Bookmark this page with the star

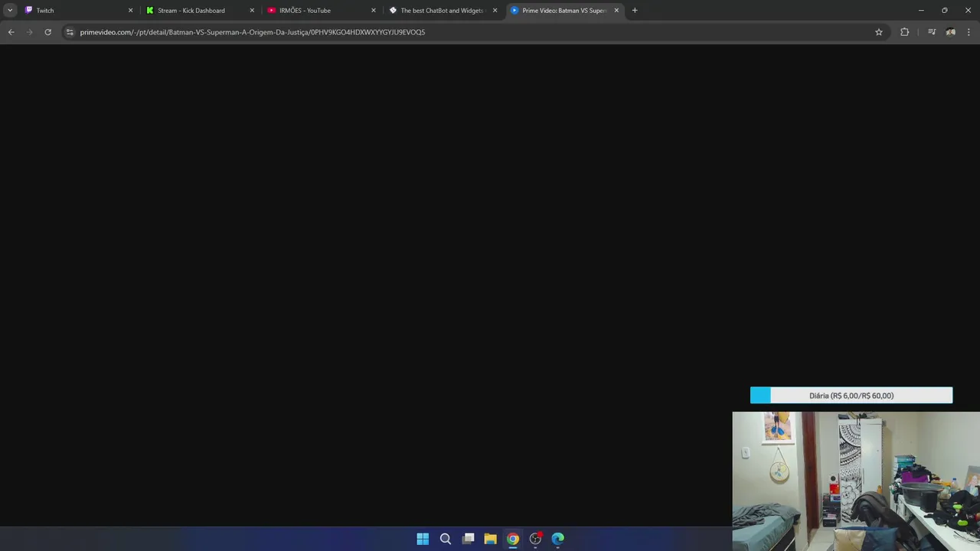pos(879,32)
